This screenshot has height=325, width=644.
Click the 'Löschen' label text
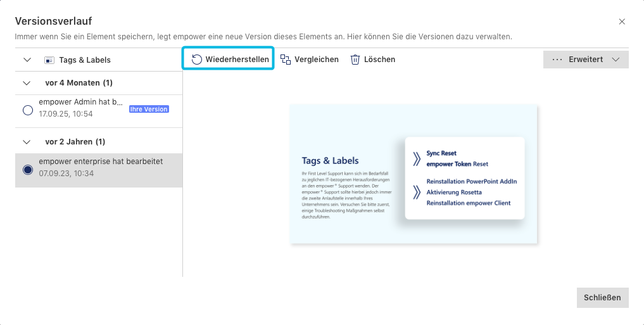pos(379,60)
